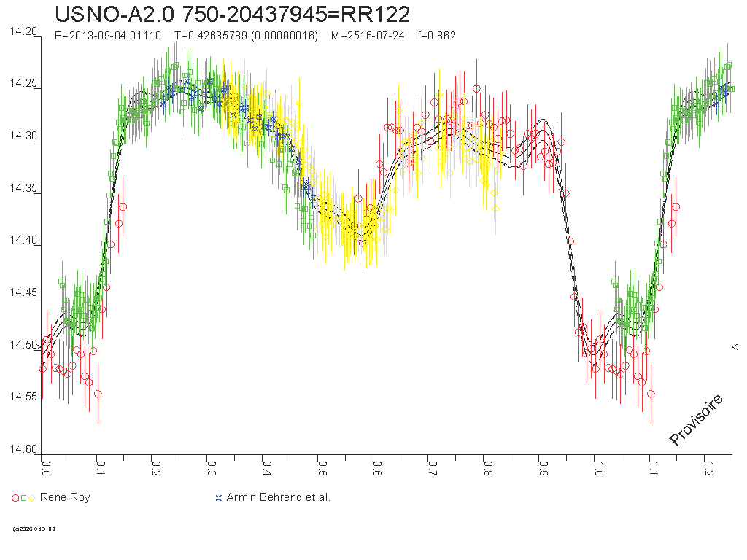Screen dimensions: 747x560
Task: Click the period text 'T=0.42635789 (0.00000016)'
Action: click(247, 36)
